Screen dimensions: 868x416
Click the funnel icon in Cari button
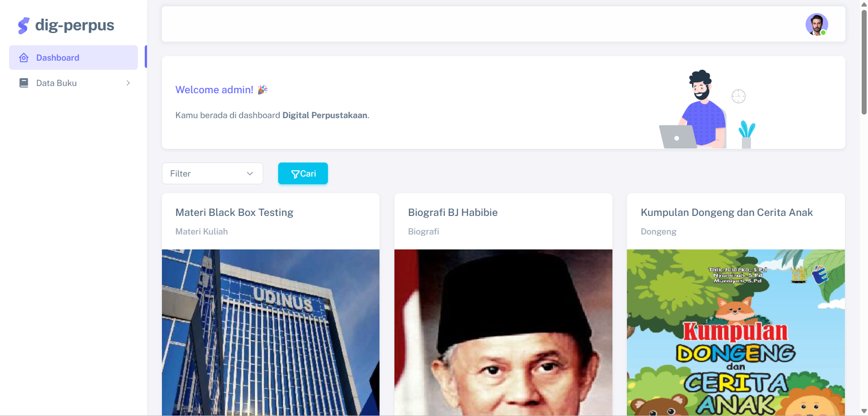point(295,174)
